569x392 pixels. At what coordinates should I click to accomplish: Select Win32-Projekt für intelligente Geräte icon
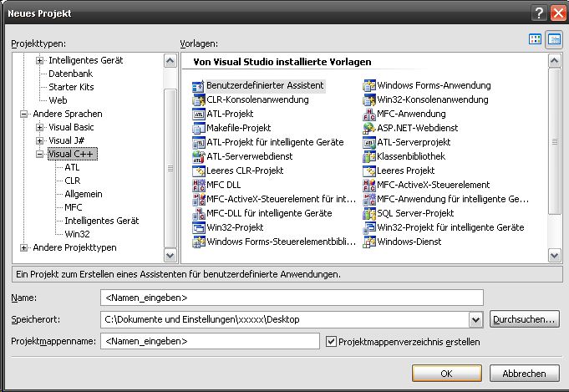coord(368,227)
